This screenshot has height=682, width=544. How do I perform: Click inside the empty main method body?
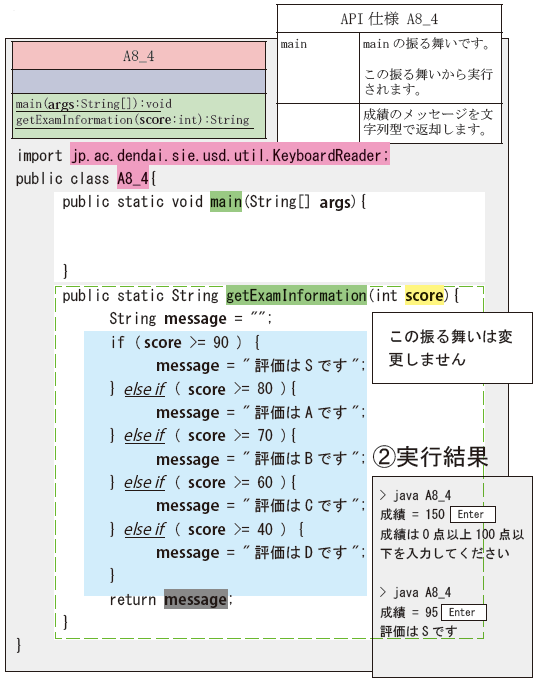[x=270, y=237]
